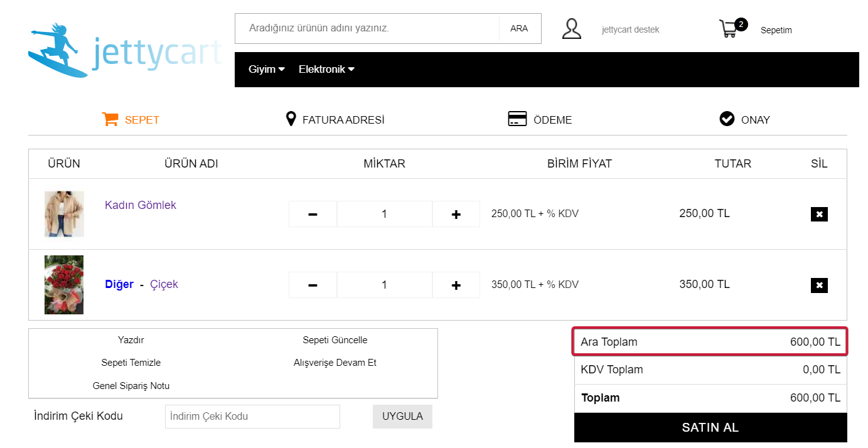Screen dimensions: 868x448
Task: Focus the product search input field
Action: [x=367, y=28]
